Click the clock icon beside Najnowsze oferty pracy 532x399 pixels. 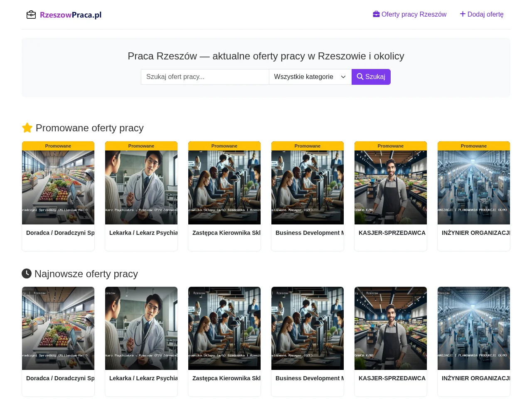tap(27, 273)
